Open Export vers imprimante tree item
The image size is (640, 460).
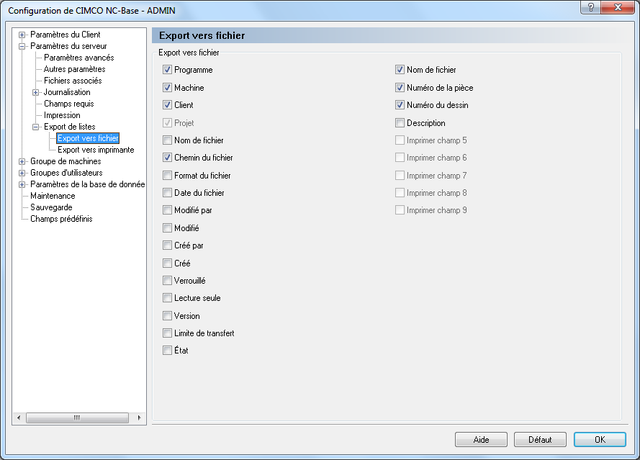(x=96, y=150)
